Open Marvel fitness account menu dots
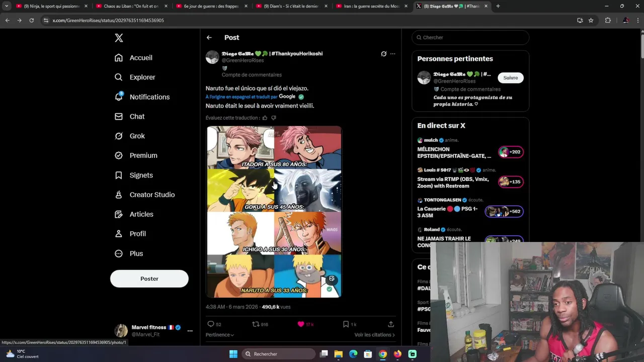This screenshot has width=644, height=362. coord(190,331)
